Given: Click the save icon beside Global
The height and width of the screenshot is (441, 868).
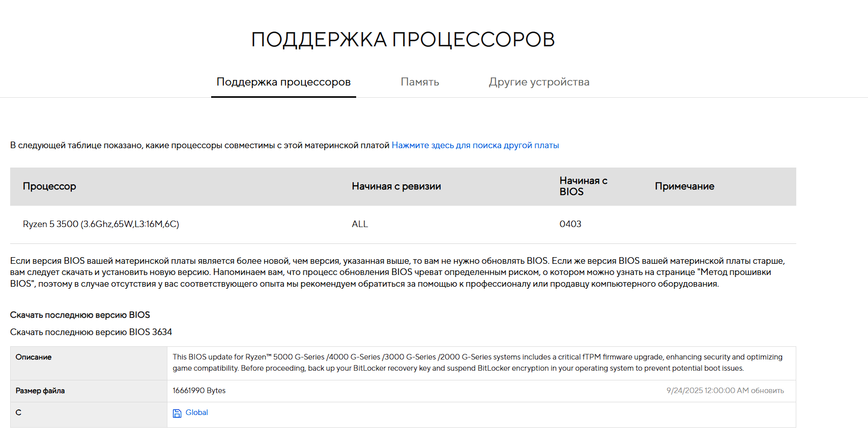Looking at the screenshot, I should [177, 414].
